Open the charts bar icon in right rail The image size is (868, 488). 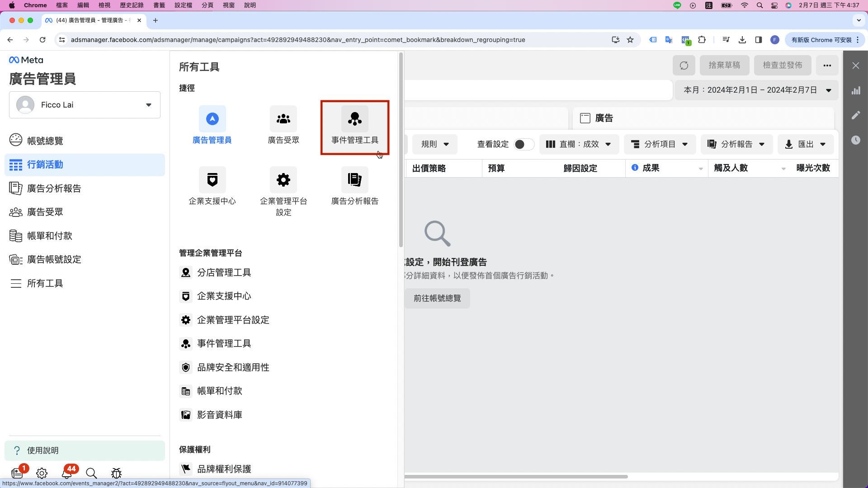click(856, 90)
